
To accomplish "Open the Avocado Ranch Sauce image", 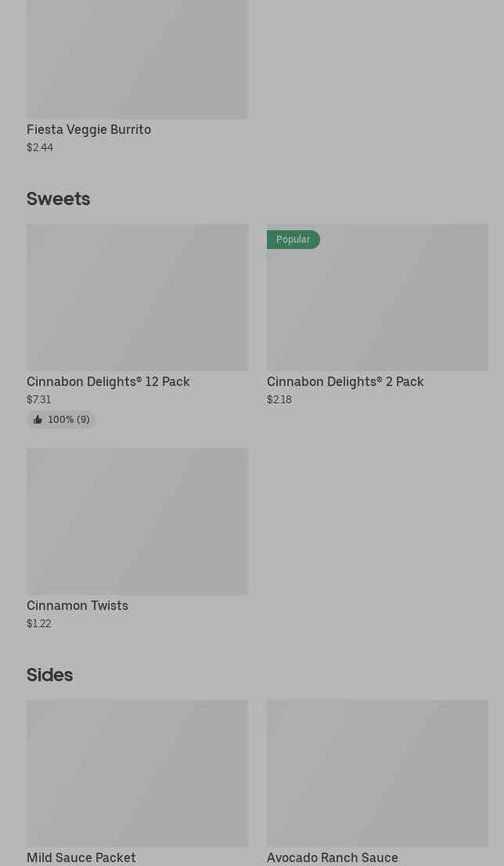I will coord(377,774).
